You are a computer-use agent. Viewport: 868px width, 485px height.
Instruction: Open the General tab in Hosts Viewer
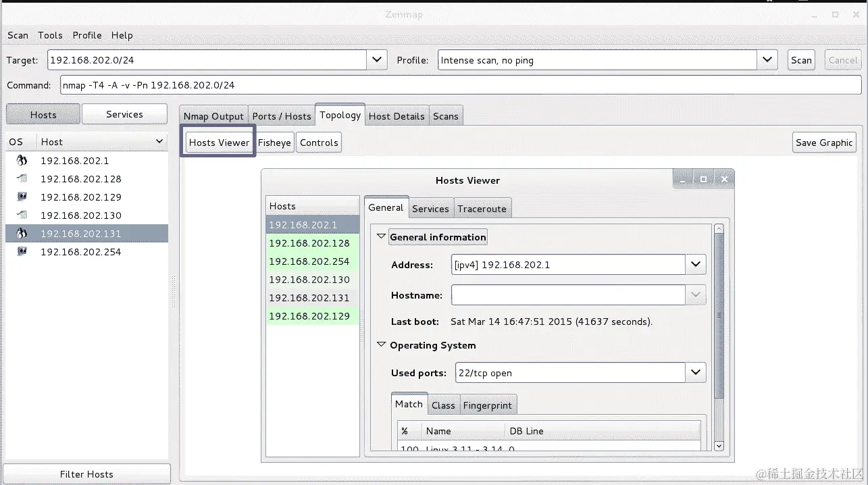pos(386,208)
